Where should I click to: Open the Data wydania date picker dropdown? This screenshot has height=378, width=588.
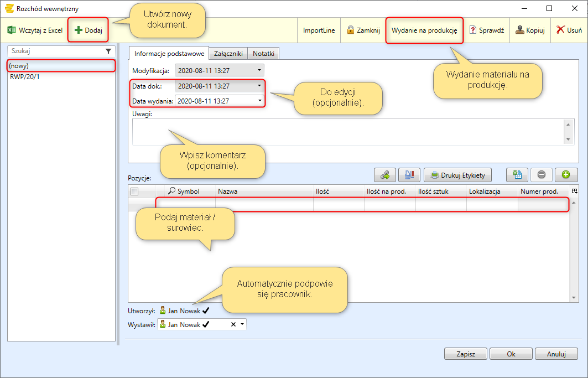[259, 101]
